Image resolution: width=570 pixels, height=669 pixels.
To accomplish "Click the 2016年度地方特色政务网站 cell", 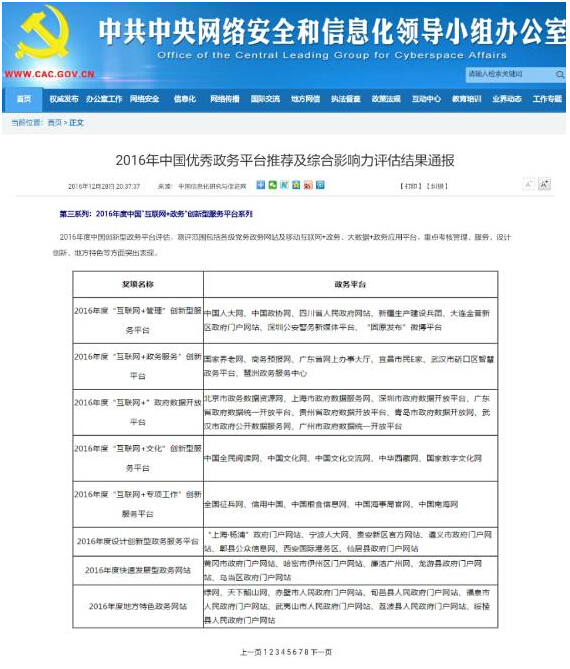I will click(x=138, y=606).
